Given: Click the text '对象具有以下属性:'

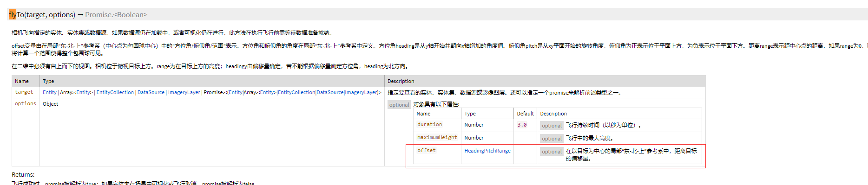Looking at the screenshot, I should coord(436,104).
